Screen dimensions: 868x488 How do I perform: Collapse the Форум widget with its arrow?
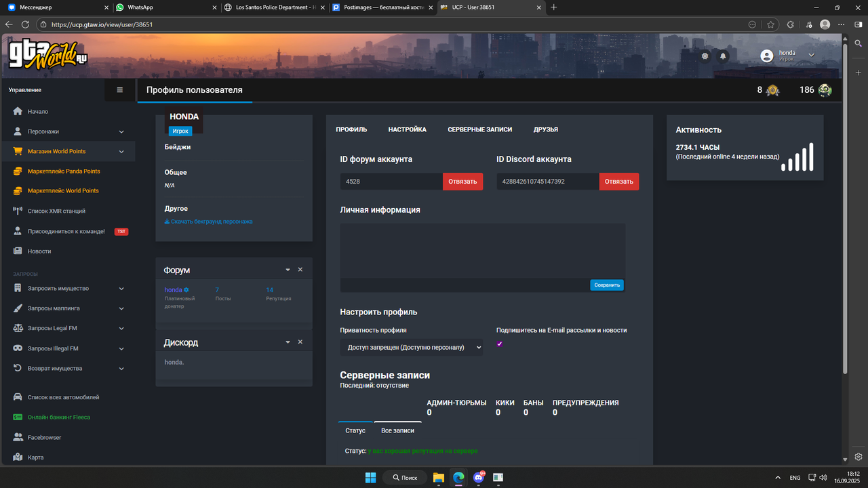click(x=288, y=270)
